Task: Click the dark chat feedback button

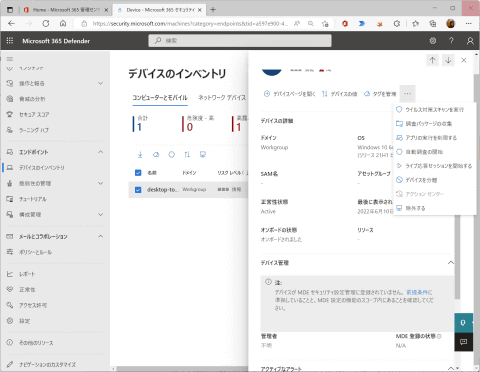Action: pos(463,342)
